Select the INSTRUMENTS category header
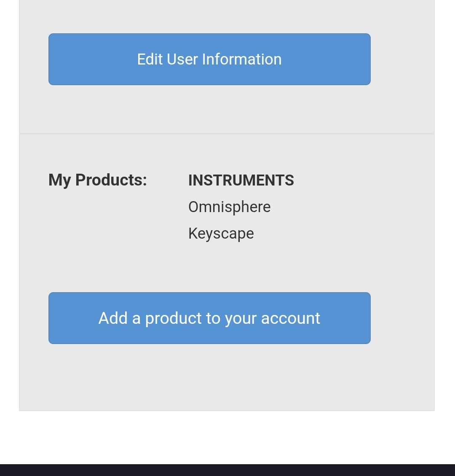Viewport: 455px width, 476px height. tap(241, 180)
